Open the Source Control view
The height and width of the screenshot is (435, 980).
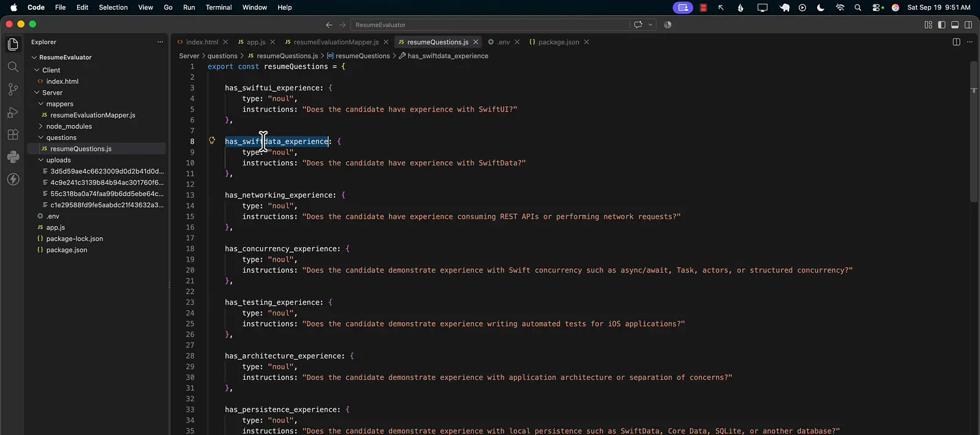pyautogui.click(x=13, y=89)
